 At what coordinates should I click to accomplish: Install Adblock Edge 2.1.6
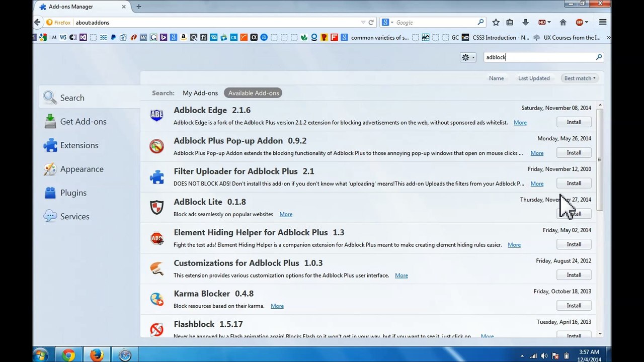click(574, 122)
